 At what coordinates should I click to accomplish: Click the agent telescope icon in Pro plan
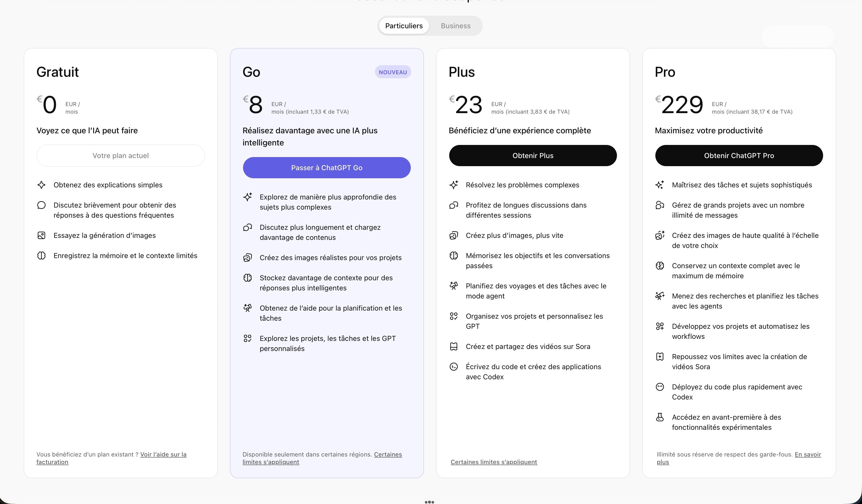click(x=659, y=296)
